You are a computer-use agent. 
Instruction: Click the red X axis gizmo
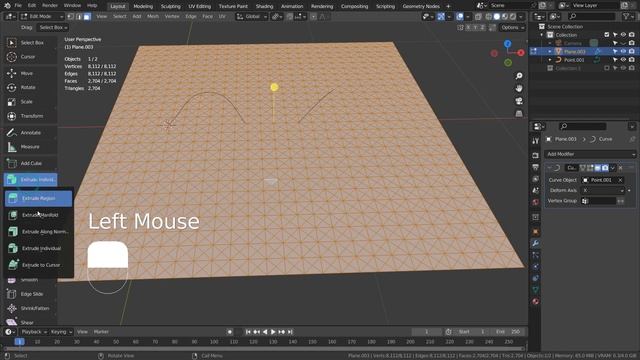point(521,53)
